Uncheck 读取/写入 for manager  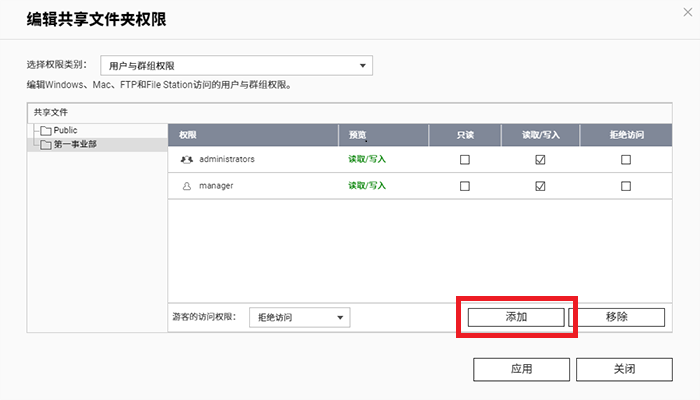click(540, 186)
